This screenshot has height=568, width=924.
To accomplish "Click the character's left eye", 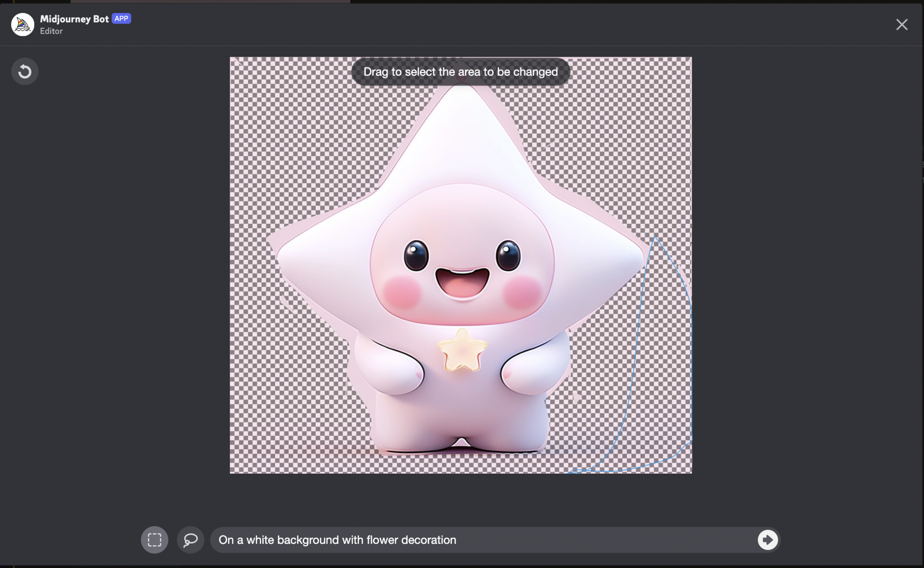I will click(x=416, y=255).
